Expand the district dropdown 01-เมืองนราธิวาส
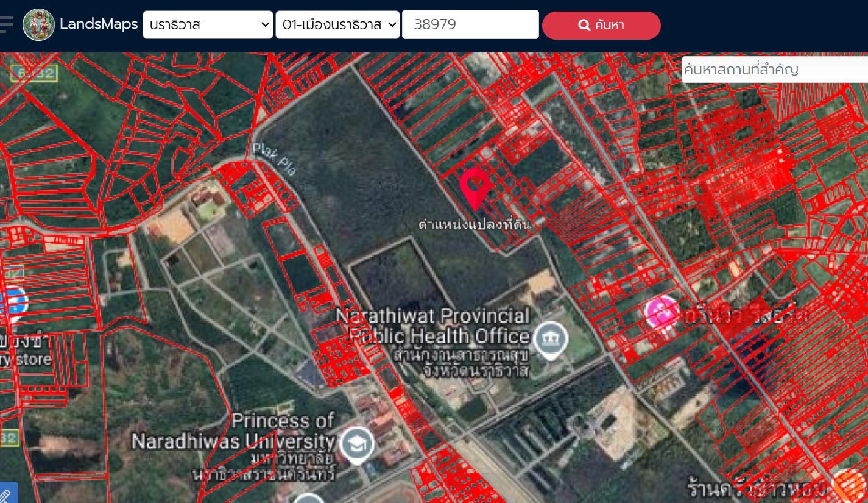Image resolution: width=868 pixels, height=503 pixels. 338,25
